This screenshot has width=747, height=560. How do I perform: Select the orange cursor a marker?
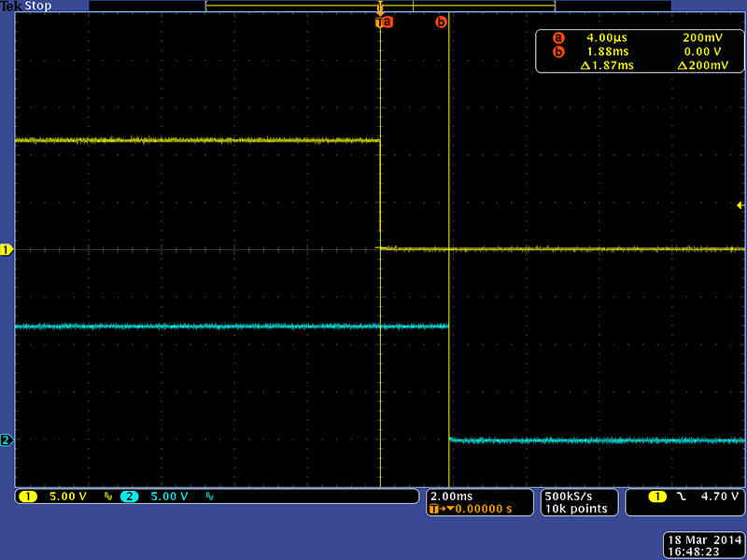tap(387, 21)
